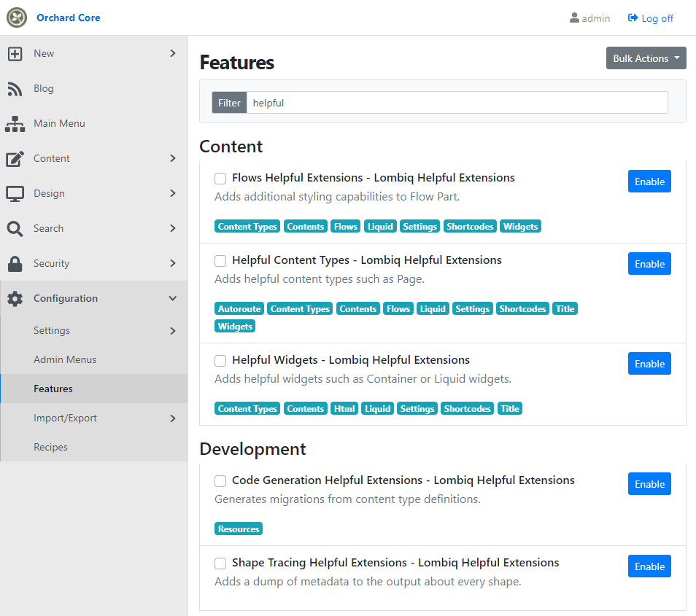The width and height of the screenshot is (696, 616).
Task: Expand the Content sidebar chevron
Action: (x=173, y=158)
